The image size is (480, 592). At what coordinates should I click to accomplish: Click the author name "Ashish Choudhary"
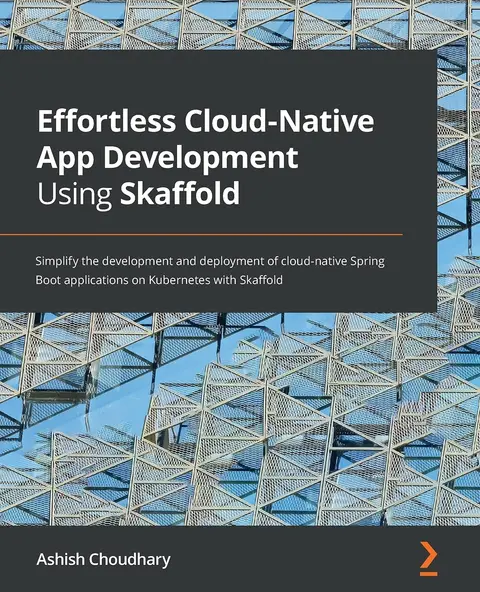click(x=103, y=560)
